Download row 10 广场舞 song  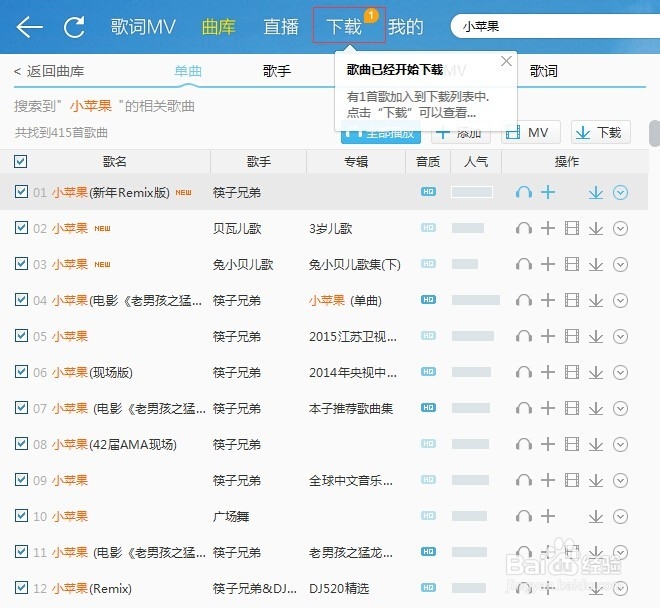596,517
